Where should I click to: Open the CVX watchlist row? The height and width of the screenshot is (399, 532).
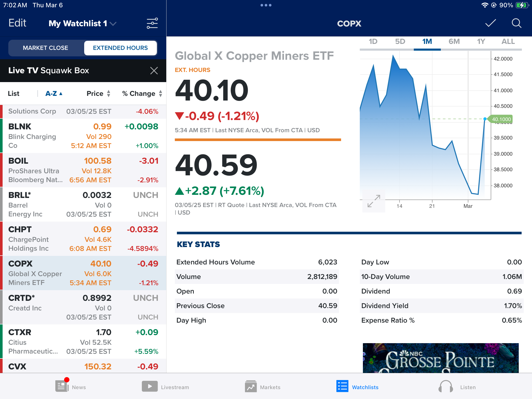(83, 366)
